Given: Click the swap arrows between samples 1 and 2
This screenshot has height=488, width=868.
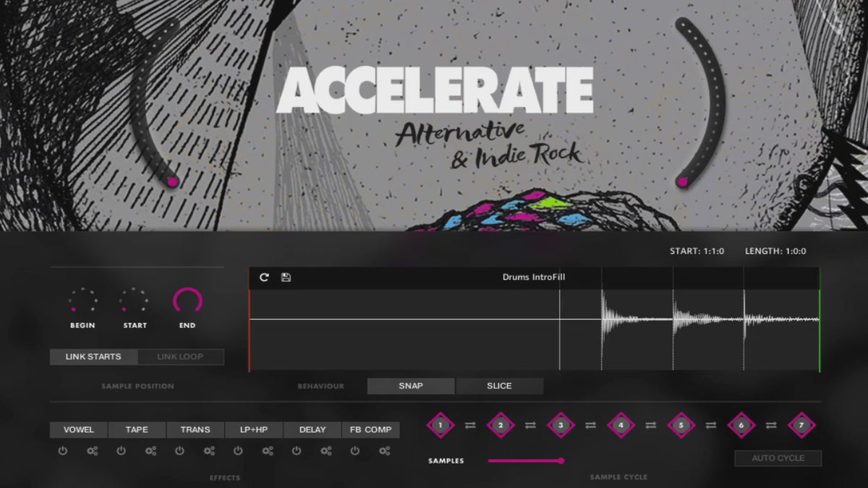Looking at the screenshot, I should (470, 426).
